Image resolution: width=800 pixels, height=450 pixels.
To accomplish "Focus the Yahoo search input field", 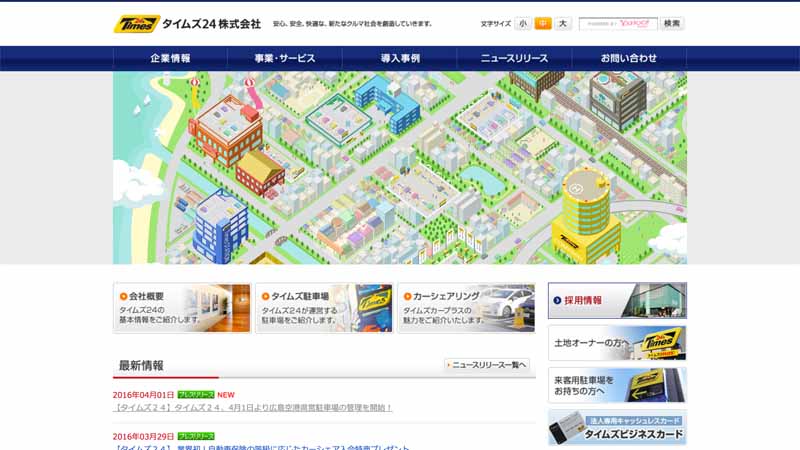I will point(618,23).
